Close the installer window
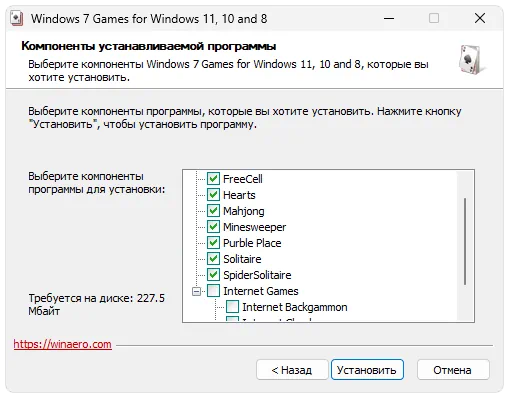The width and height of the screenshot is (507, 396). pyautogui.click(x=480, y=18)
